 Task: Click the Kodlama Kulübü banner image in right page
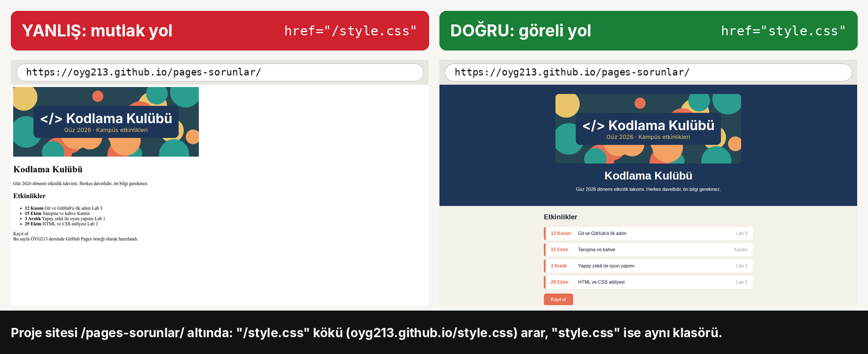tap(648, 129)
